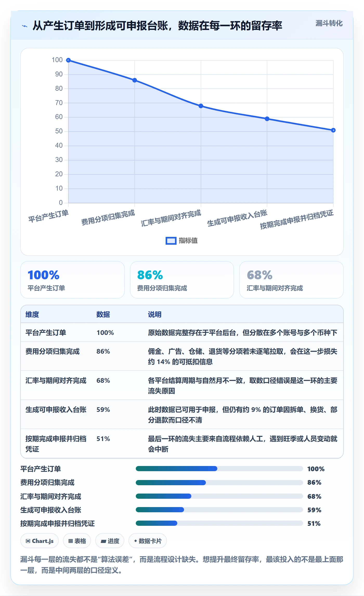The width and height of the screenshot is (364, 596).
Task: Click the chart point at 生成可申报收入台账
Action: (x=267, y=119)
